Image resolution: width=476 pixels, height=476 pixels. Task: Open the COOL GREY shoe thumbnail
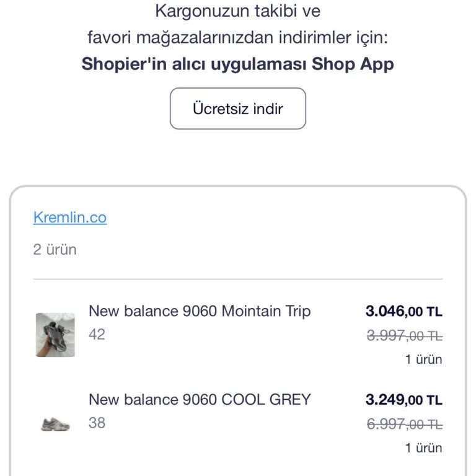click(x=55, y=425)
